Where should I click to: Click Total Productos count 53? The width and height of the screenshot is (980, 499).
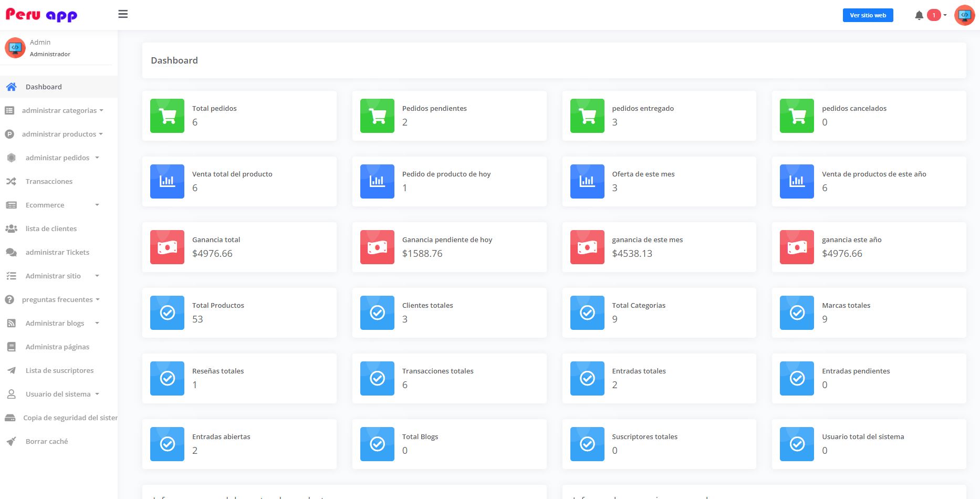[197, 319]
